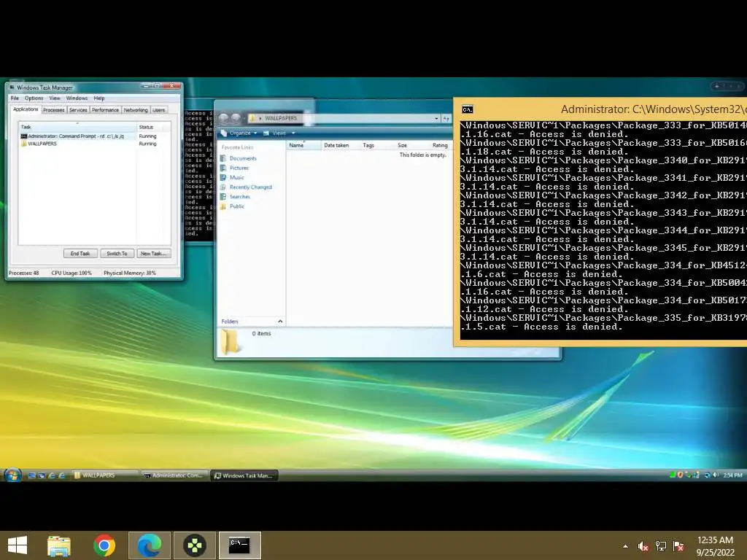Open Public favorite link
Screen dimensions: 747x560
(x=232, y=206)
